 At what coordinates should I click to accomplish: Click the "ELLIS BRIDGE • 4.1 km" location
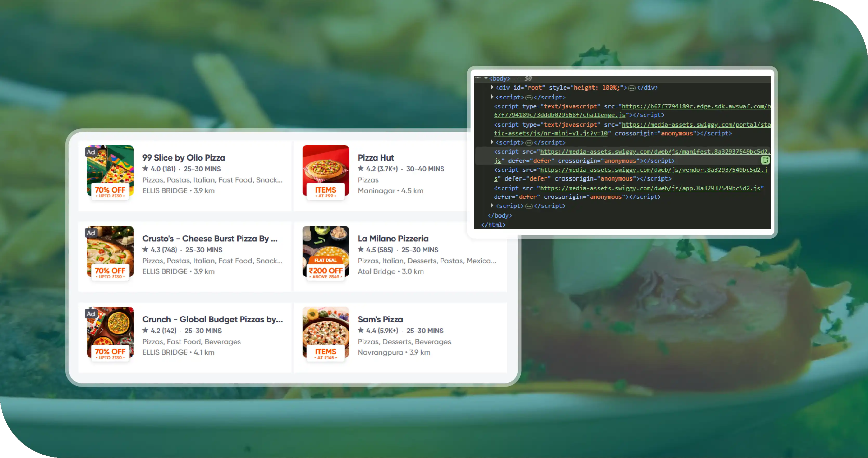click(x=178, y=352)
